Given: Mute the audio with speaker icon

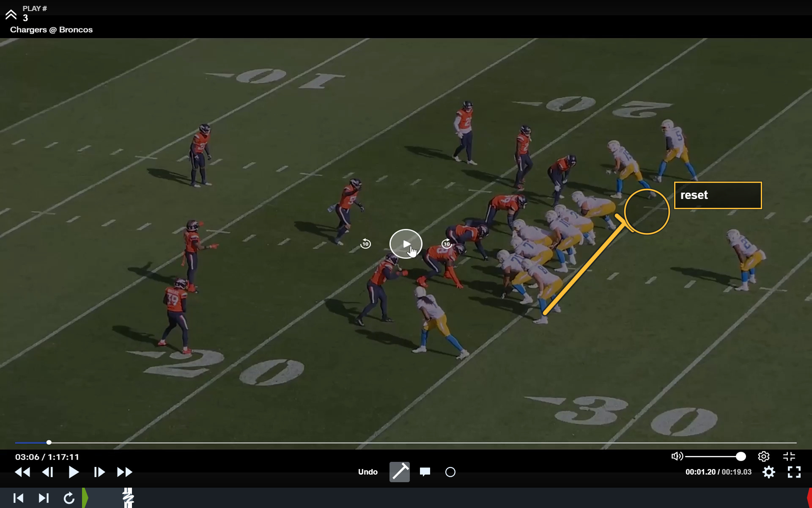Looking at the screenshot, I should 677,456.
